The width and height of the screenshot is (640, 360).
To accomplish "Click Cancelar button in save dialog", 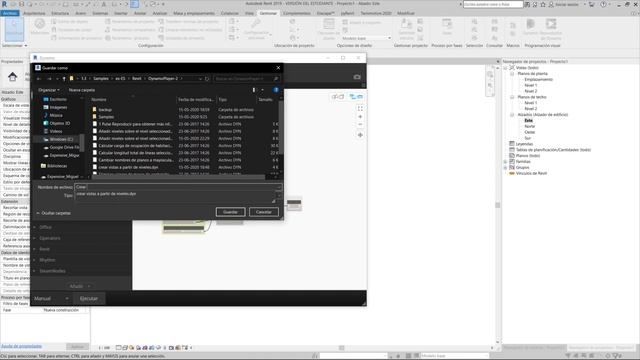I will coord(264,212).
